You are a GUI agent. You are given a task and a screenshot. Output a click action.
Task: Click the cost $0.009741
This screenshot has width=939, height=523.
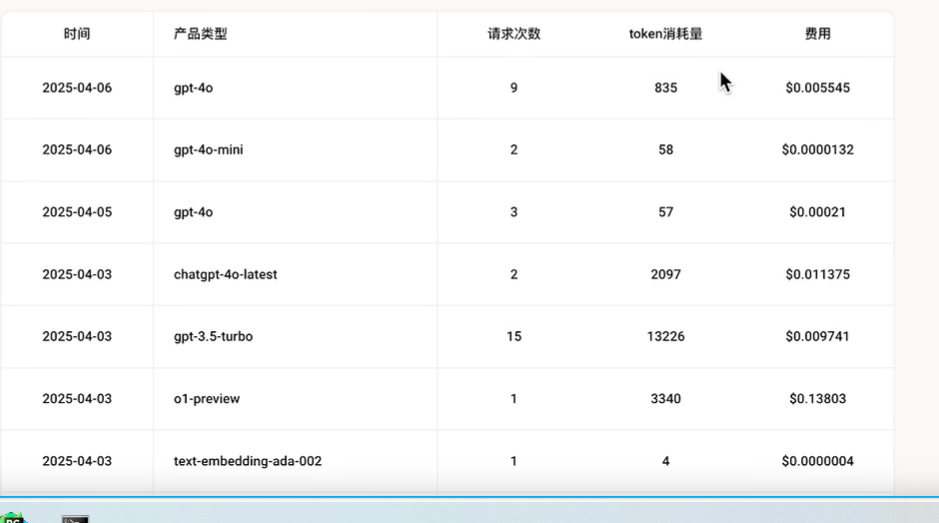coord(817,337)
